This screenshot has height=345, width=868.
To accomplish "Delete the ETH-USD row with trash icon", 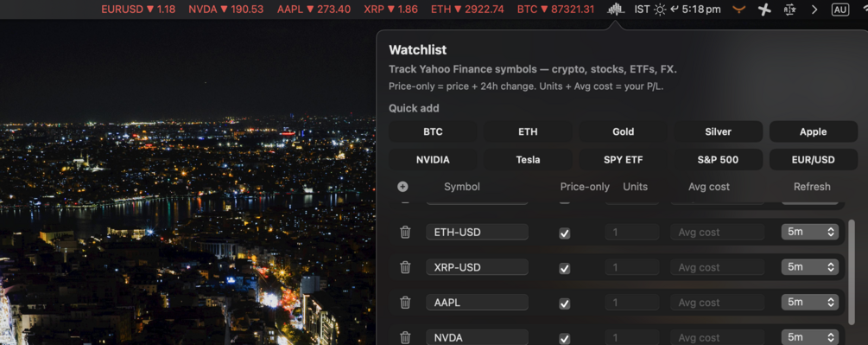I will tap(405, 232).
